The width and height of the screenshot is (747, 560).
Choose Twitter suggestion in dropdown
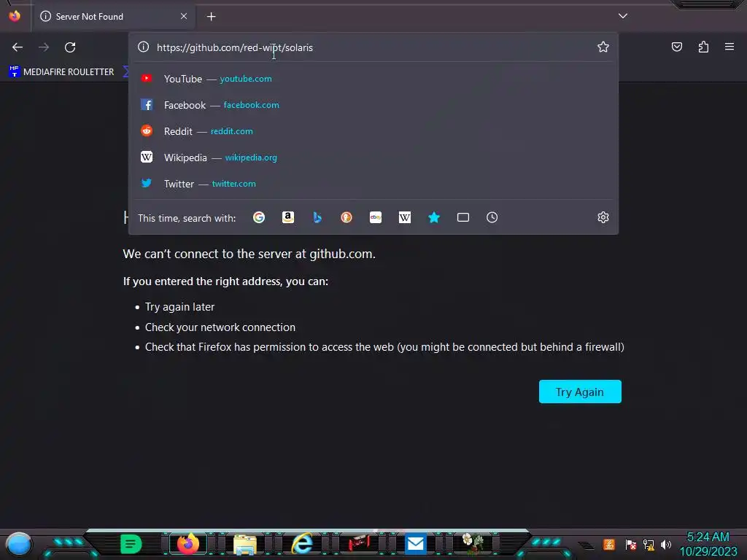click(373, 183)
